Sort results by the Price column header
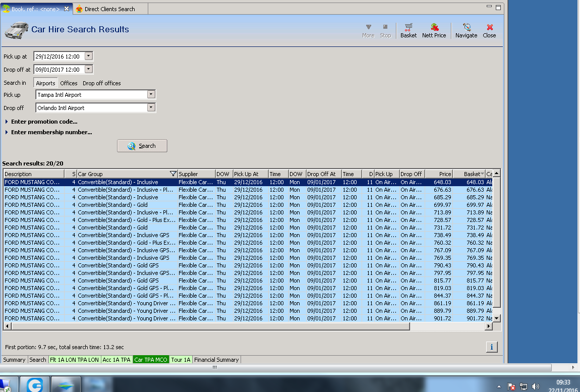 (438, 174)
